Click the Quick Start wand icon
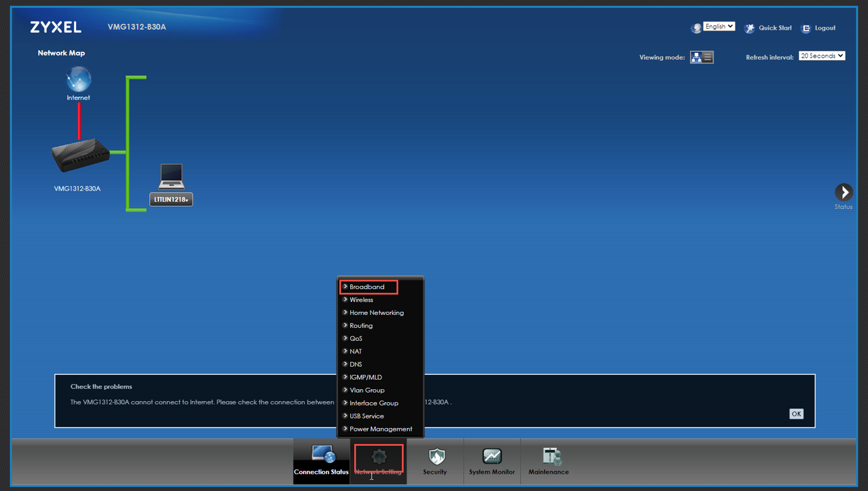 coord(750,28)
